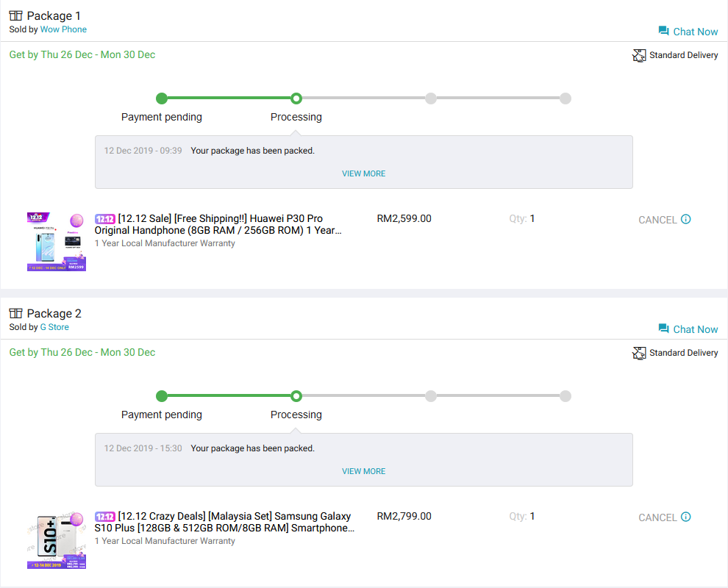The height and width of the screenshot is (588, 728).
Task: Click the Package 2 heading
Action: click(x=54, y=314)
